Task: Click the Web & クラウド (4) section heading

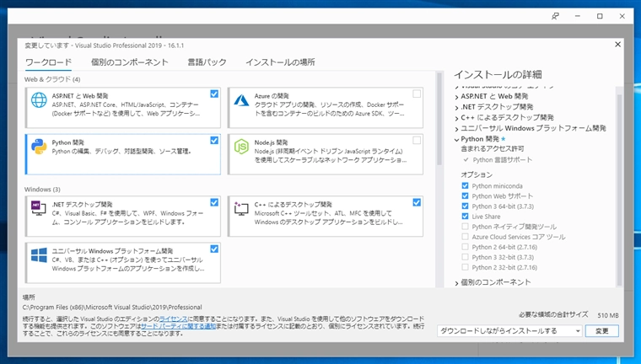Action: coord(52,79)
